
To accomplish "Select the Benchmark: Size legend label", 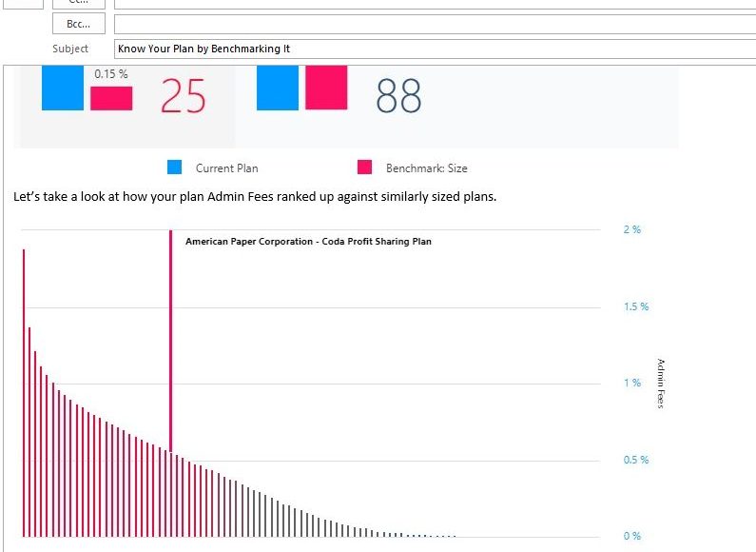I will coord(426,168).
